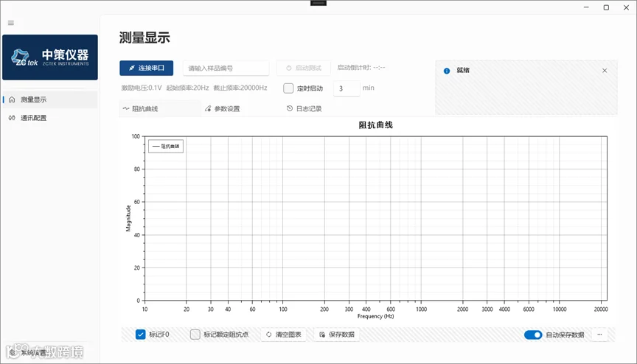
Task: Check the 标记额定阻抗点 checkbox
Action: [x=195, y=335]
